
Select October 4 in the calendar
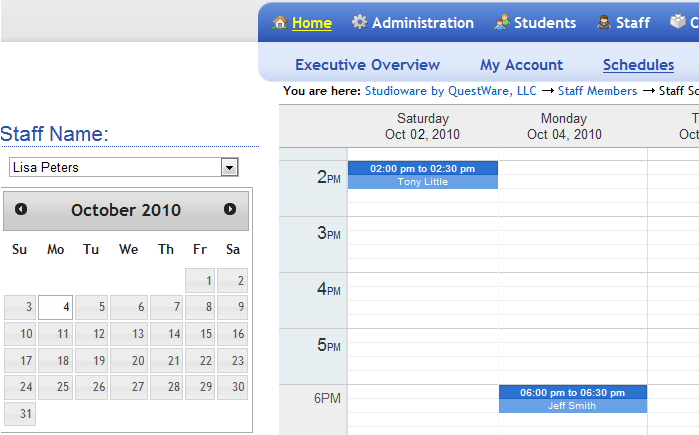pos(56,307)
